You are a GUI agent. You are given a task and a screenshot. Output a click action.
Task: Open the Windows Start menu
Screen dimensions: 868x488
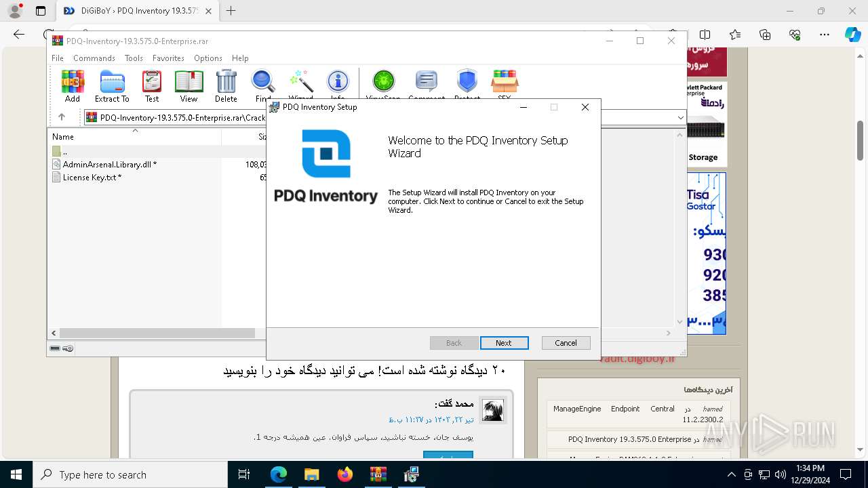coord(16,474)
